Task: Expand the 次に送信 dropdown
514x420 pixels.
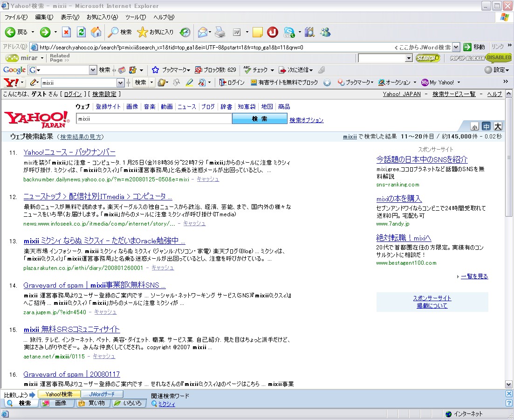Action: point(311,70)
